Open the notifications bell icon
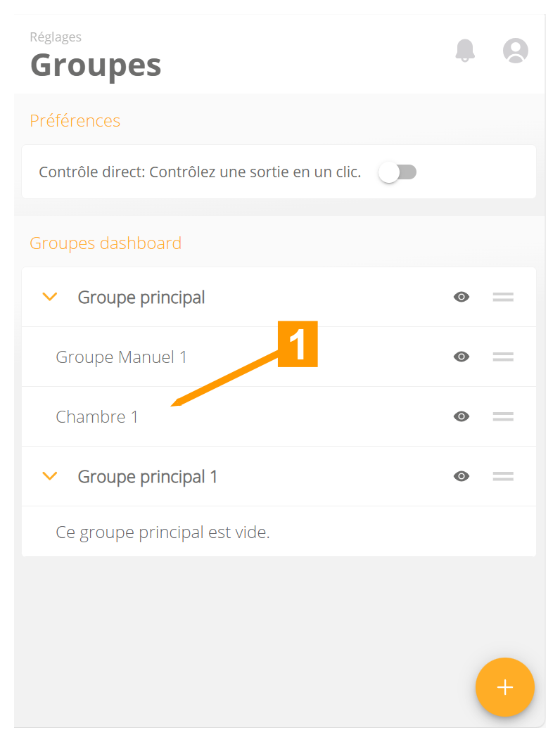Image resolution: width=560 pixels, height=742 pixels. [465, 51]
